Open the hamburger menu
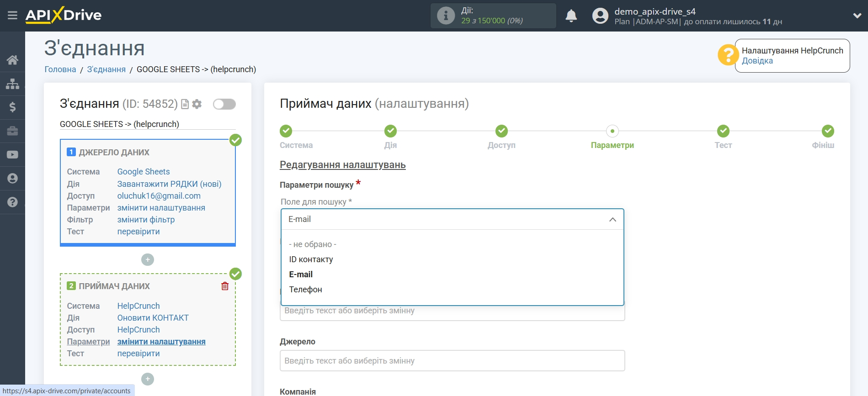The width and height of the screenshot is (868, 396). (x=12, y=16)
